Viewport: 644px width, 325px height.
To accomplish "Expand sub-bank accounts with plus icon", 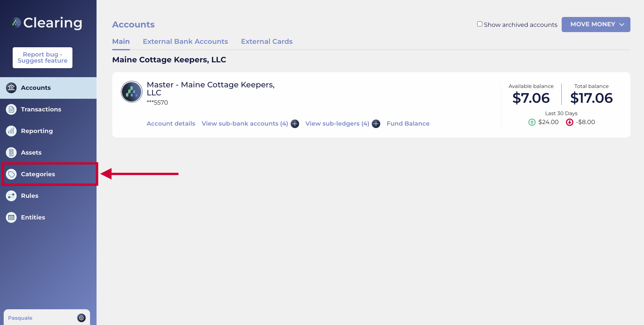I will [x=295, y=124].
